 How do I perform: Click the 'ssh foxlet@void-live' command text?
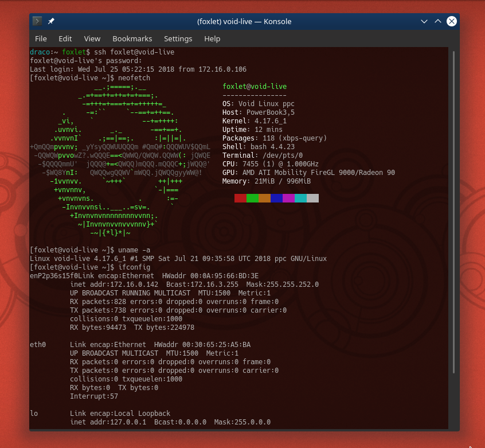[x=134, y=52]
